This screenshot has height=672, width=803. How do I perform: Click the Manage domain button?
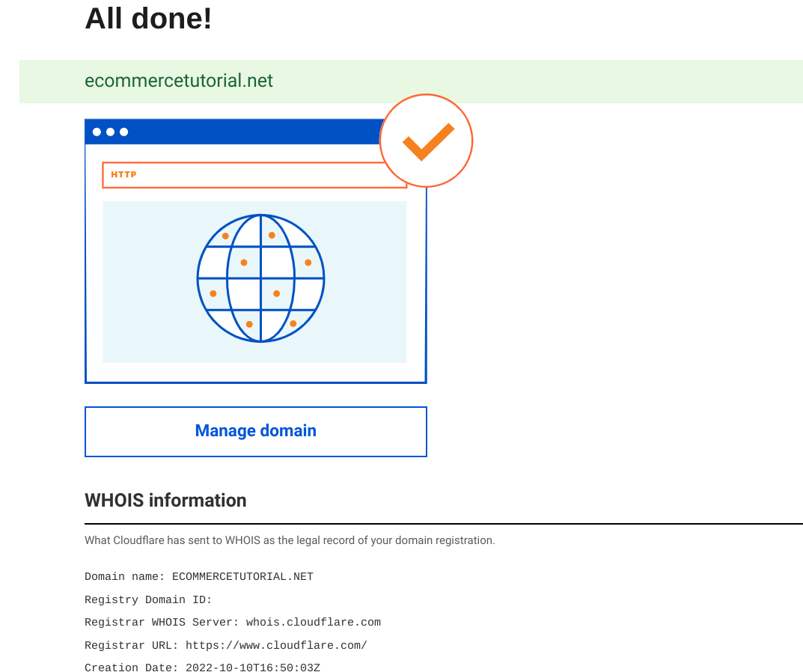255,431
